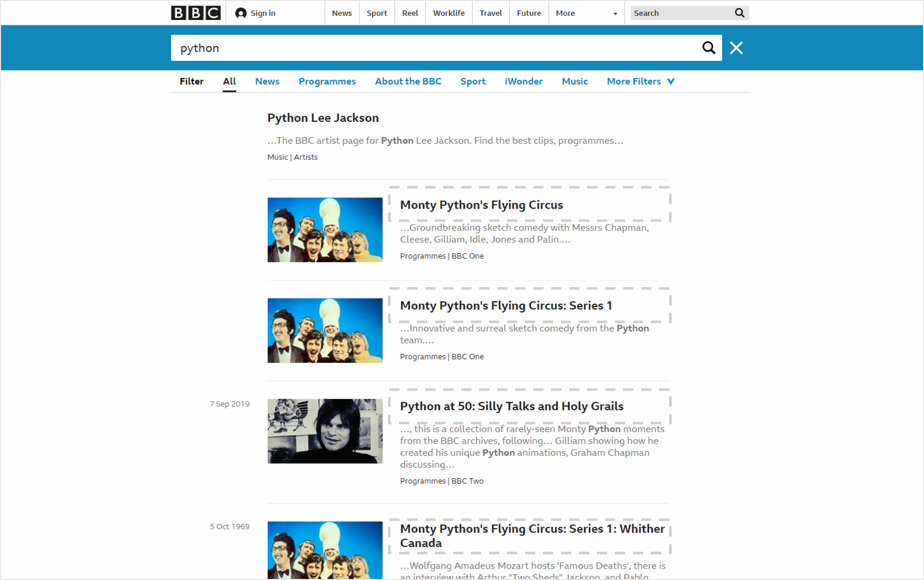Click the Sign in link

point(263,13)
